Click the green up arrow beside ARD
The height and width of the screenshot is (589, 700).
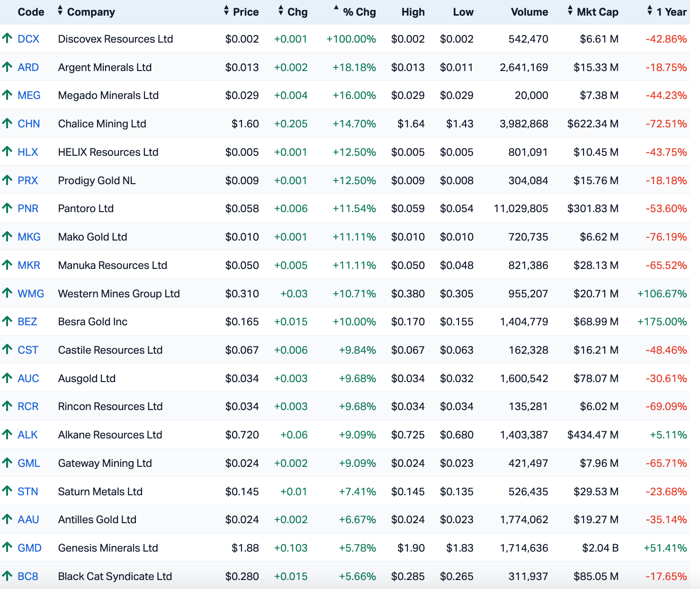7,67
